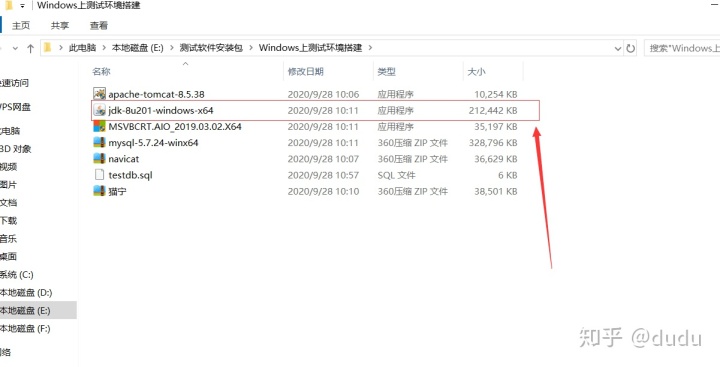The width and height of the screenshot is (720, 367).
Task: Select the testdb.sql file name
Action: pos(130,175)
